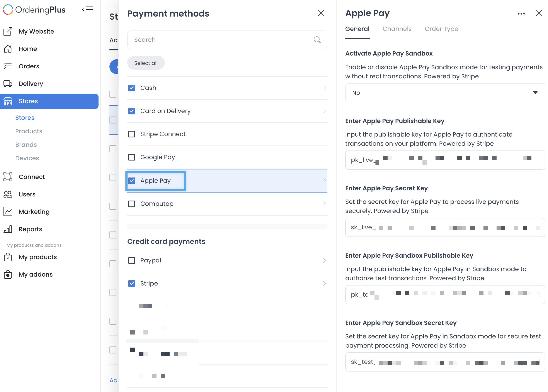Viewport: 548px width, 392px height.
Task: Click the Stores shop icon
Action: tap(8, 101)
